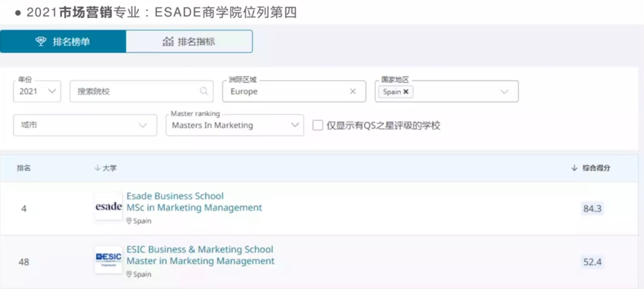Screen dimensions: 644x289
Task: Click the 搜索院校 search field
Action: (141, 91)
